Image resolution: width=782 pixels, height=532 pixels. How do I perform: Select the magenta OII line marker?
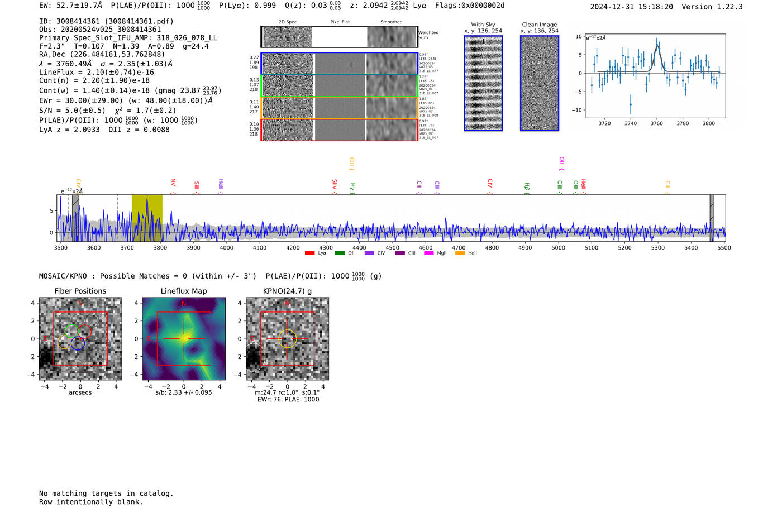562,164
